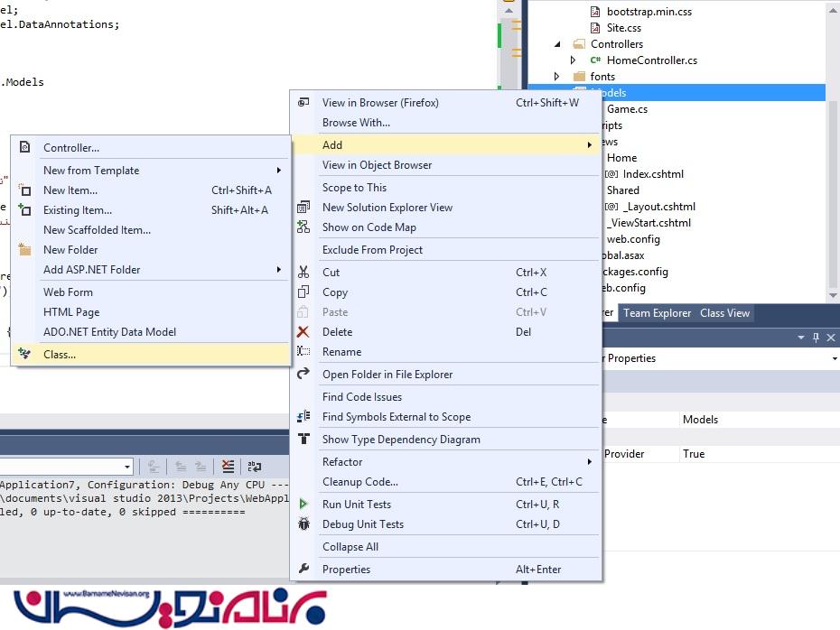Click the Solution Explorer vertical scrollbar
This screenshot has width=840, height=630.
833,181
